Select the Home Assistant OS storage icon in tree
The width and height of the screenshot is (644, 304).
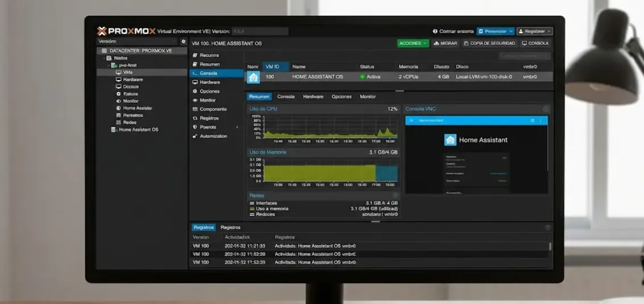pyautogui.click(x=113, y=130)
